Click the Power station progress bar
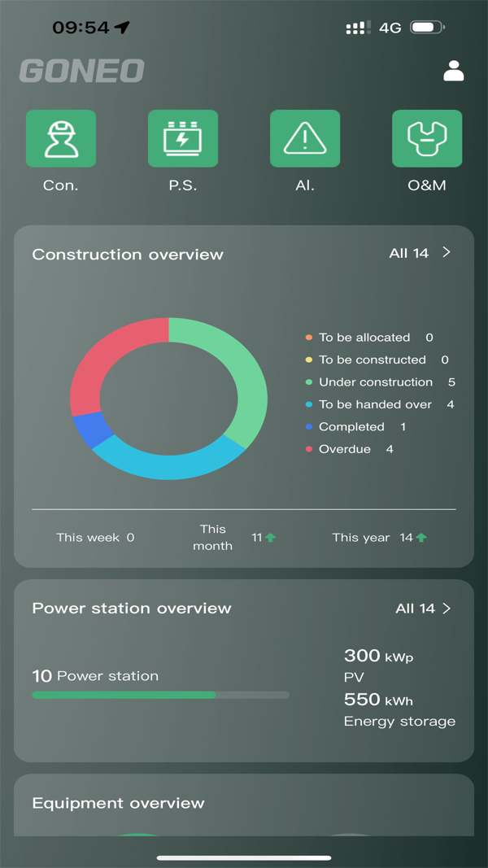Viewport: 488px width, 868px height. (x=160, y=695)
